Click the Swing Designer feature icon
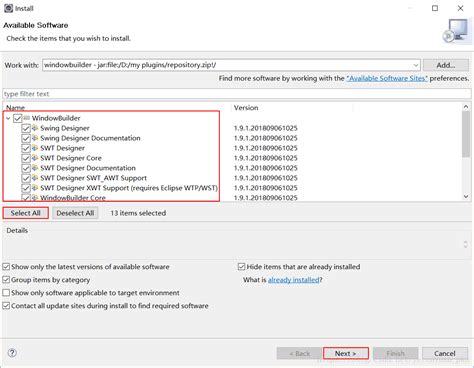 35,128
